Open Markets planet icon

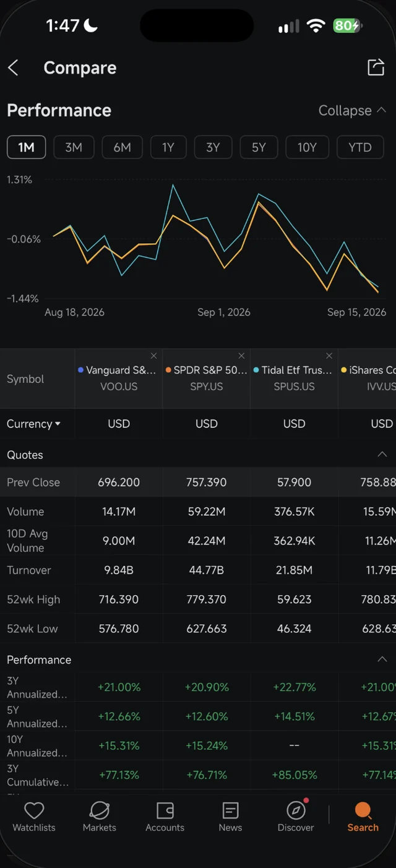coord(100,810)
